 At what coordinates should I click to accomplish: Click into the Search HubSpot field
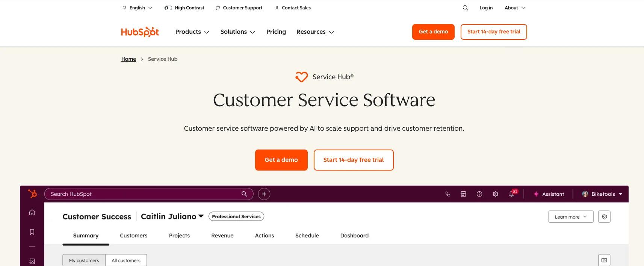tap(149, 194)
